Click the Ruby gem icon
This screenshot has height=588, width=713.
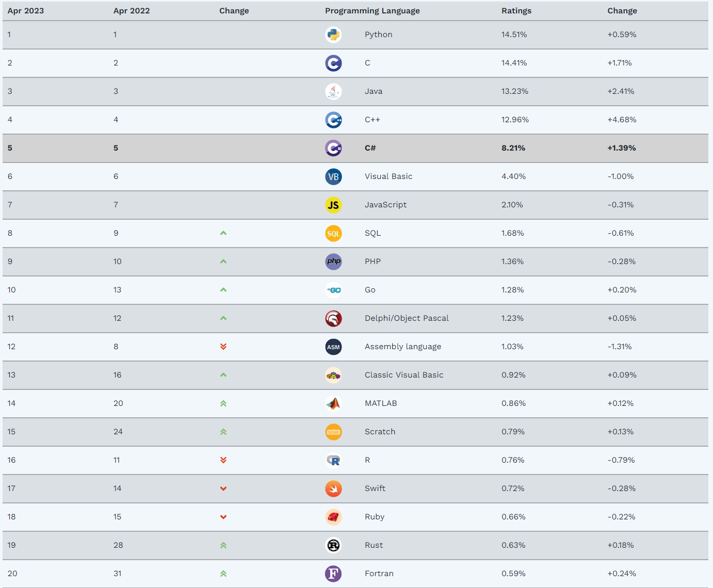pyautogui.click(x=333, y=517)
